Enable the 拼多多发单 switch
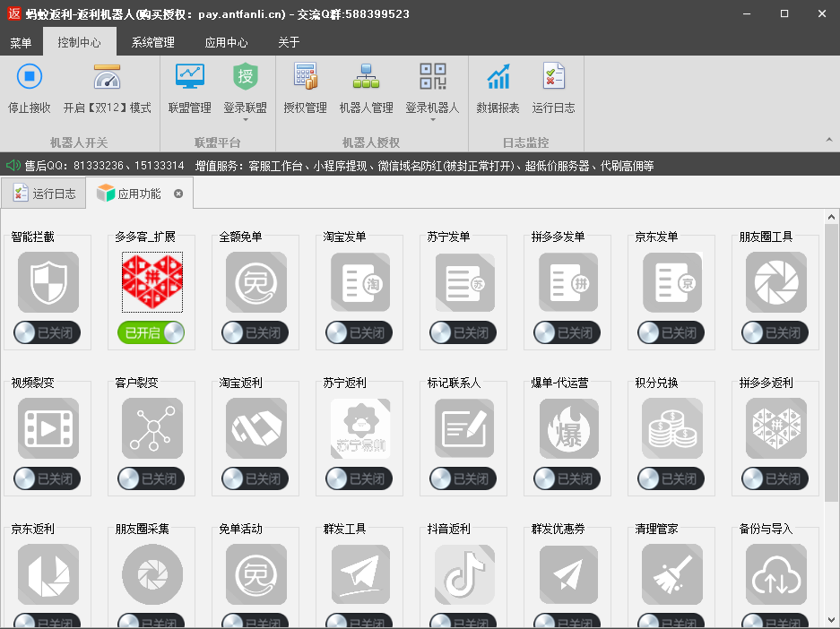Image resolution: width=840 pixels, height=629 pixels. click(567, 332)
